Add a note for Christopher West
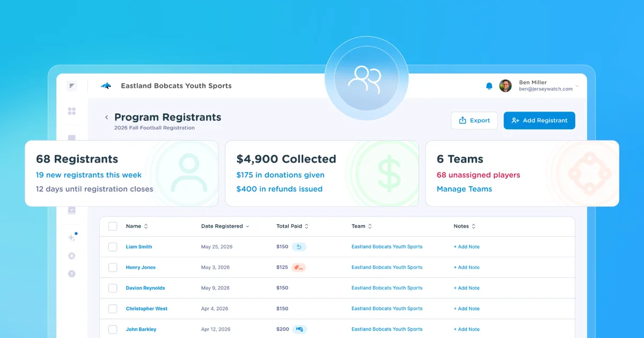Viewport: 644px width, 338px height. (466, 308)
